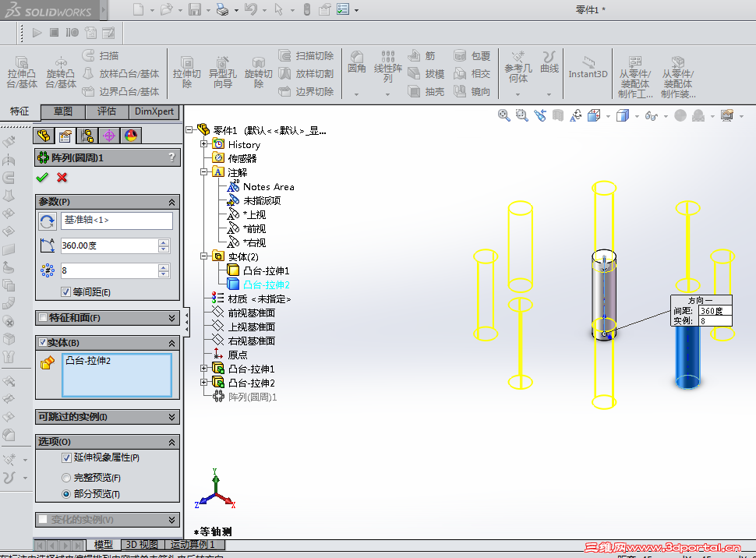Confirm the circular pattern with green checkmark
The width and height of the screenshot is (756, 558).
pos(42,178)
